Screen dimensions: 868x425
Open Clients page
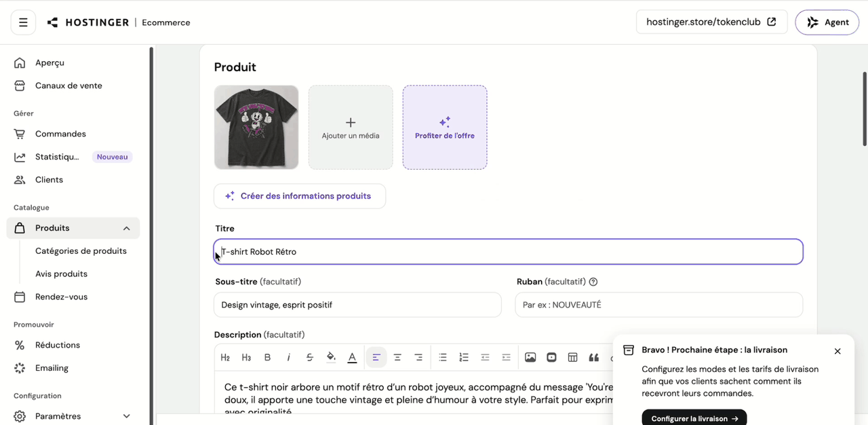[49, 180]
